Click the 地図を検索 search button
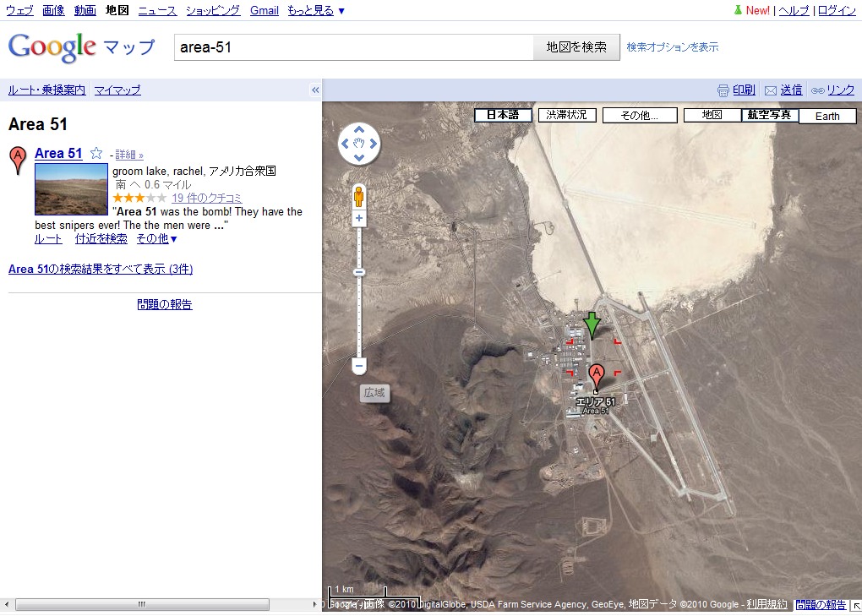Image resolution: width=862 pixels, height=616 pixels. point(576,47)
